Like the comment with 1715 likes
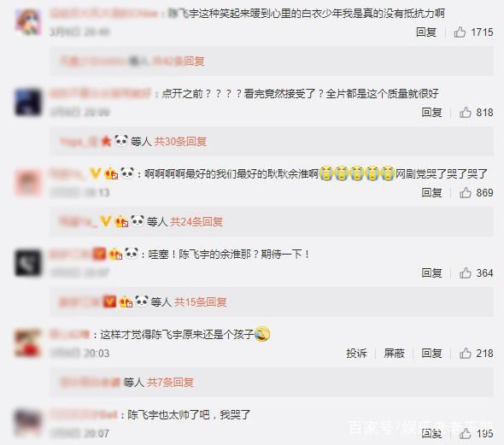 click(x=460, y=32)
